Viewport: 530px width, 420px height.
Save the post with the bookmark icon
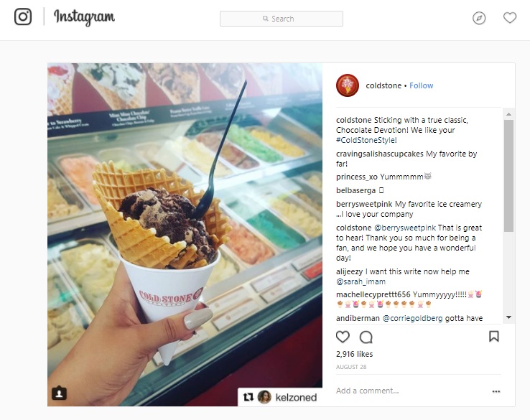(x=494, y=336)
